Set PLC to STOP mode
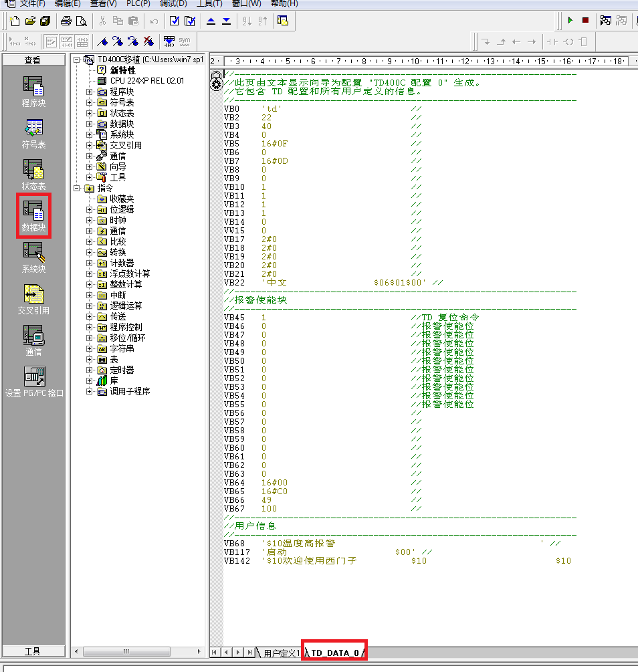The width and height of the screenshot is (638, 672). coord(586,20)
